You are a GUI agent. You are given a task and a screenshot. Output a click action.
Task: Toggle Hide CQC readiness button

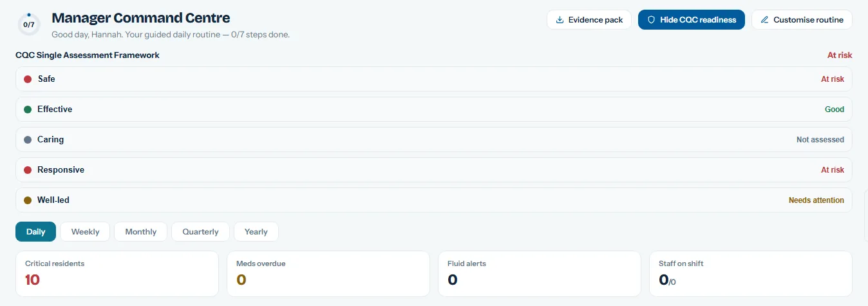click(692, 20)
